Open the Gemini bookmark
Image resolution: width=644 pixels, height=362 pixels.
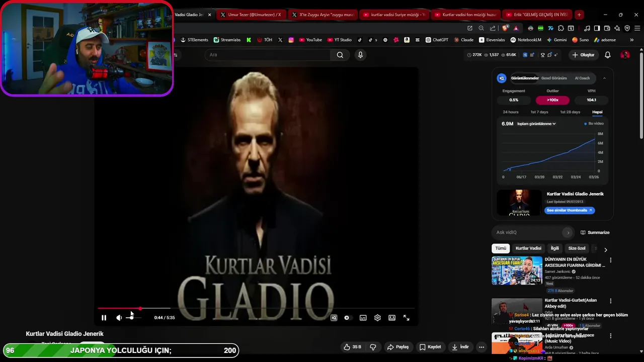click(x=556, y=40)
